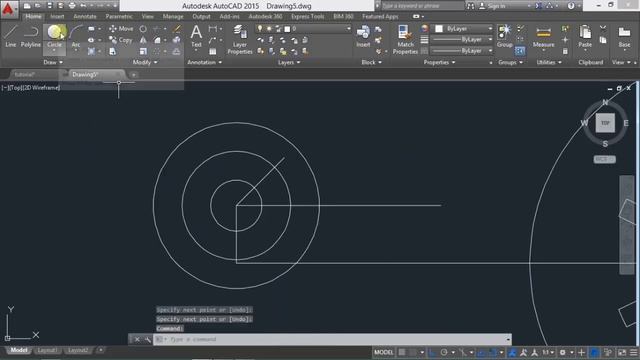Open the AutoCAD application menu logo
The image size is (640, 360).
(x=8, y=9)
